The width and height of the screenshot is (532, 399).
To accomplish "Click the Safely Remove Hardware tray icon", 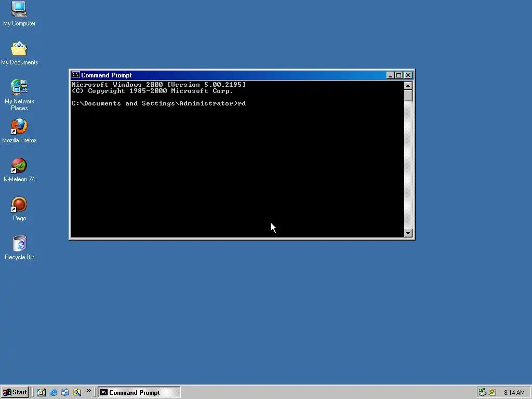I will point(483,393).
